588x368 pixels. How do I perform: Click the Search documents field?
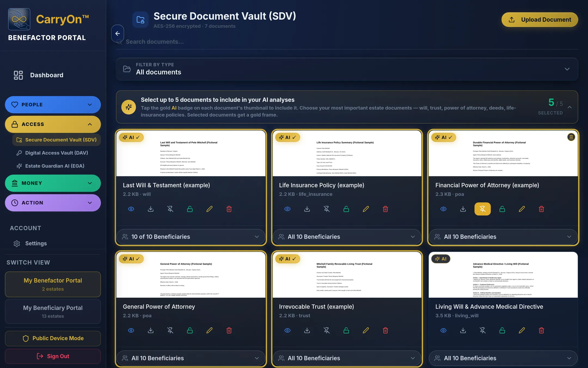point(347,42)
